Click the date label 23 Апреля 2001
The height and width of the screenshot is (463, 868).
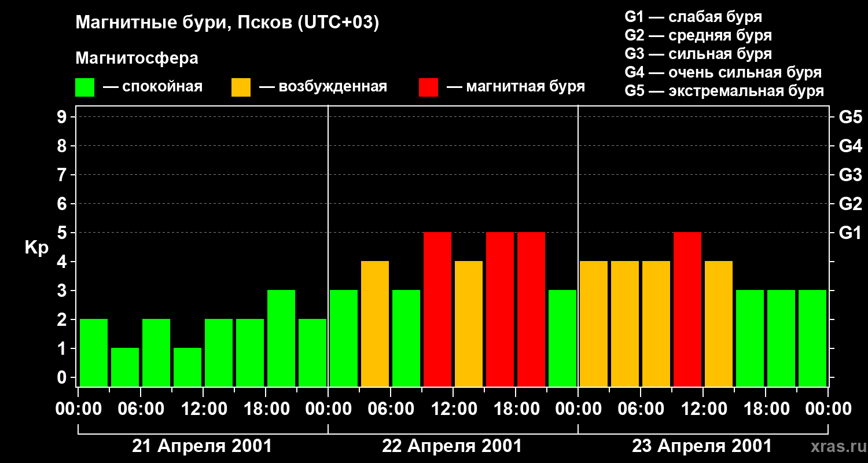[x=702, y=446]
